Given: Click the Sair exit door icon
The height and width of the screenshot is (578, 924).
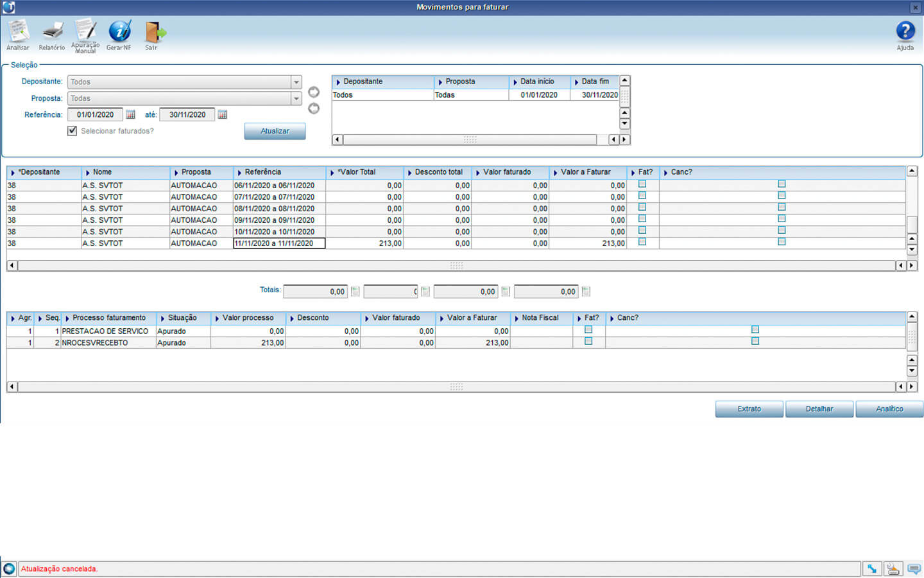Looking at the screenshot, I should tap(152, 32).
